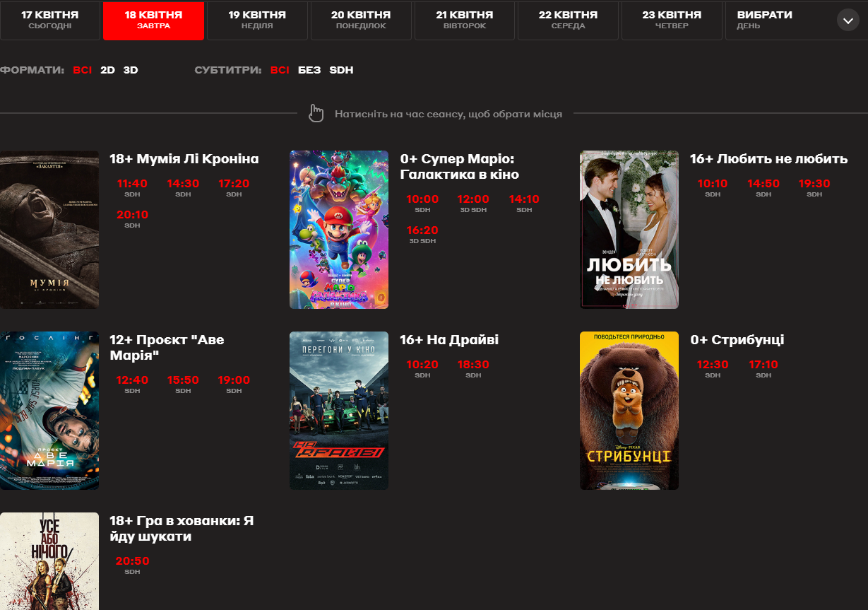Show only SDH subtitle sessions

(341, 70)
